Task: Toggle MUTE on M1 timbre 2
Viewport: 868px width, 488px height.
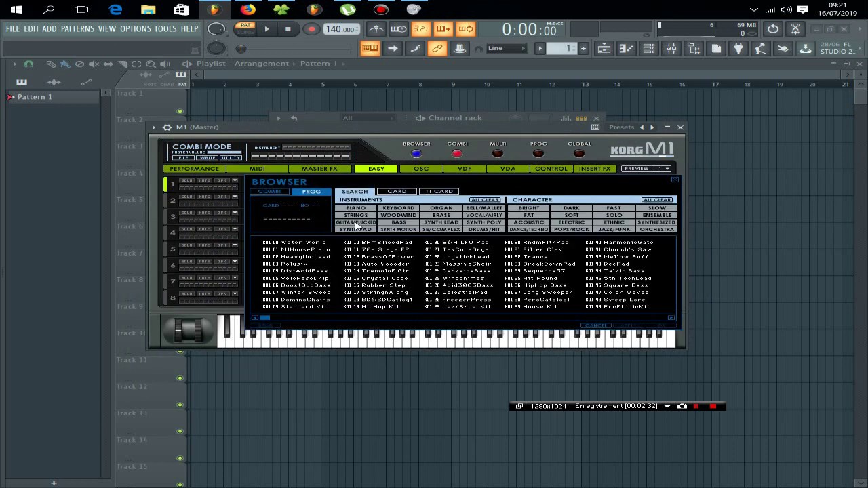Action: tap(205, 197)
